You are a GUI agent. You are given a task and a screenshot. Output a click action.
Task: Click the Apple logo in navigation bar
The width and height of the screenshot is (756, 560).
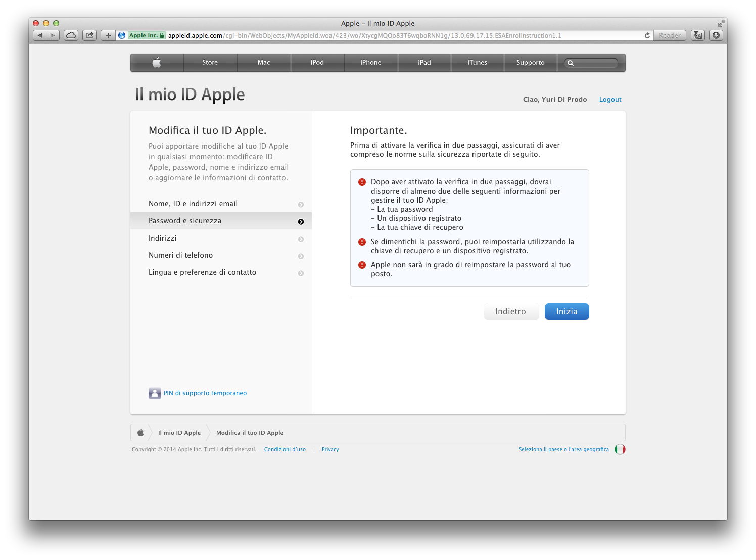pyautogui.click(x=157, y=63)
